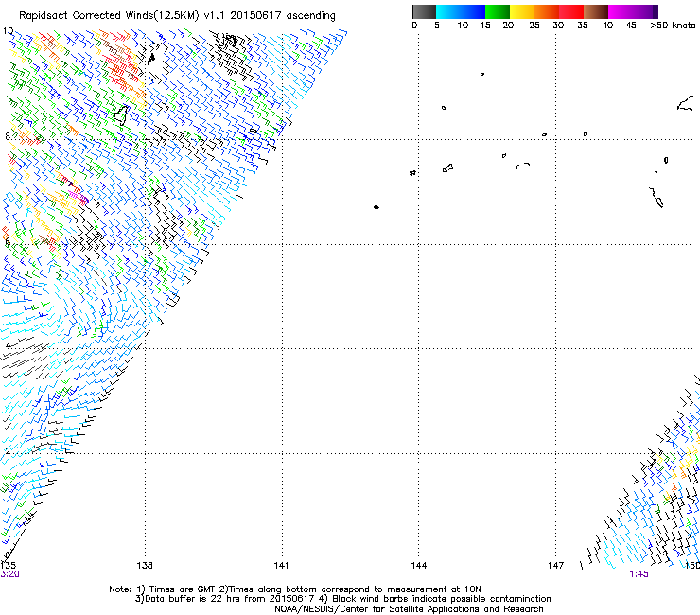
Task: Click the '40' legend scale label
Action: point(607,26)
